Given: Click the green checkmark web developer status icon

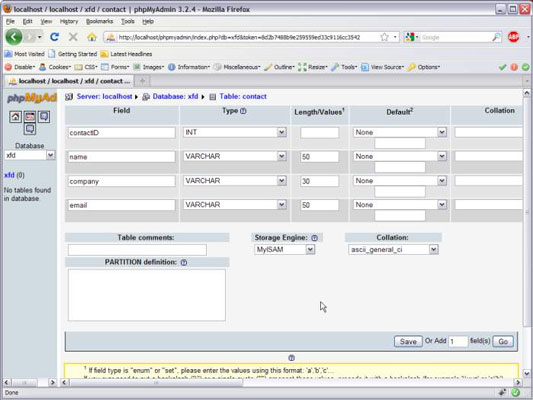Looking at the screenshot, I should click(x=502, y=67).
